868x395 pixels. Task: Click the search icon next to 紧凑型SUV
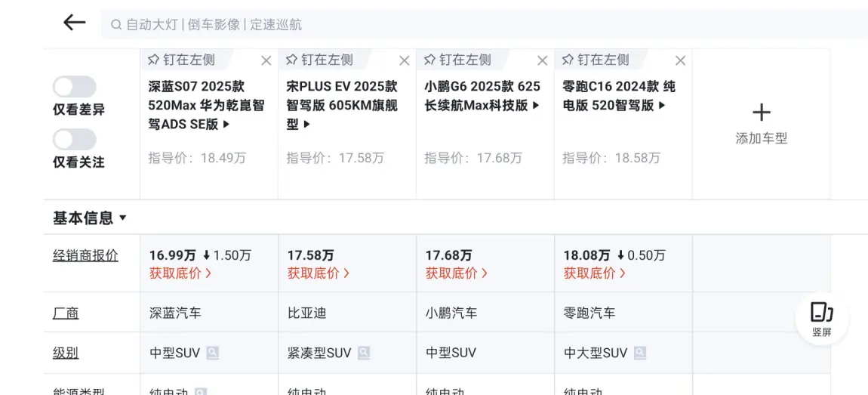(364, 353)
